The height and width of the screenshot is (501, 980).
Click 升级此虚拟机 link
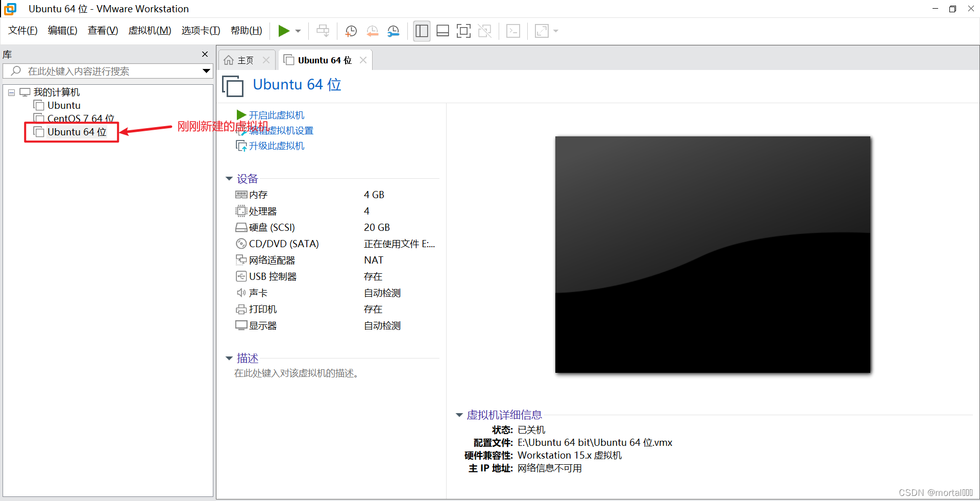[x=276, y=146]
